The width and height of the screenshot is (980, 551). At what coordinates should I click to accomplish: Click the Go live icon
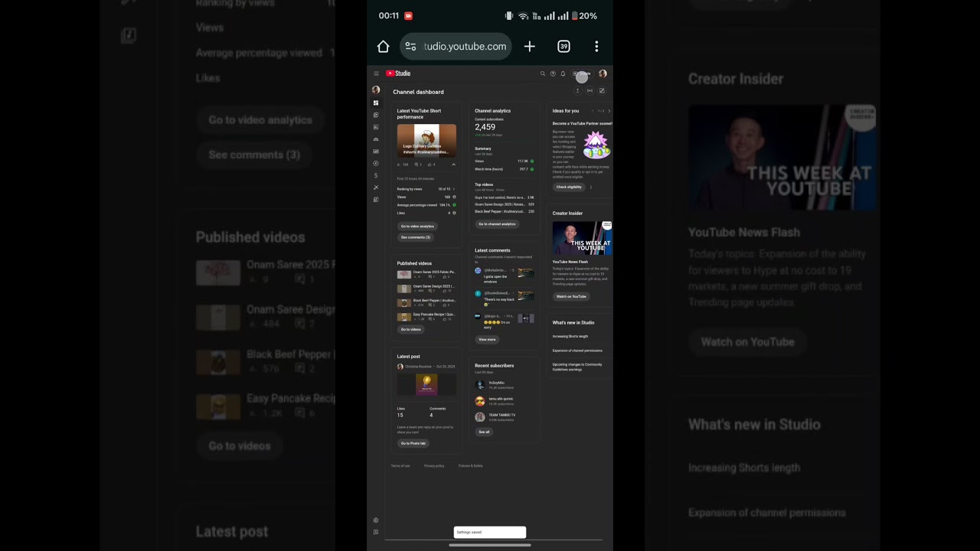590,91
